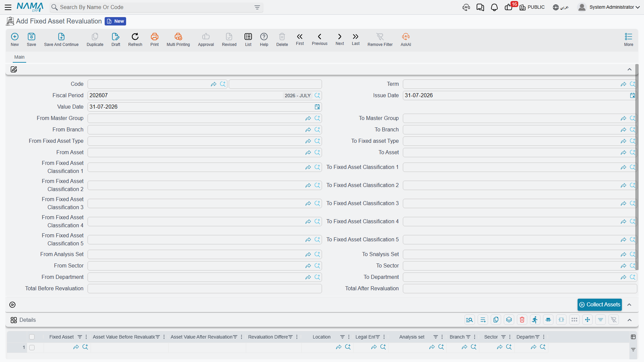
Task: Click the edit pencil section icon
Action: tap(14, 69)
